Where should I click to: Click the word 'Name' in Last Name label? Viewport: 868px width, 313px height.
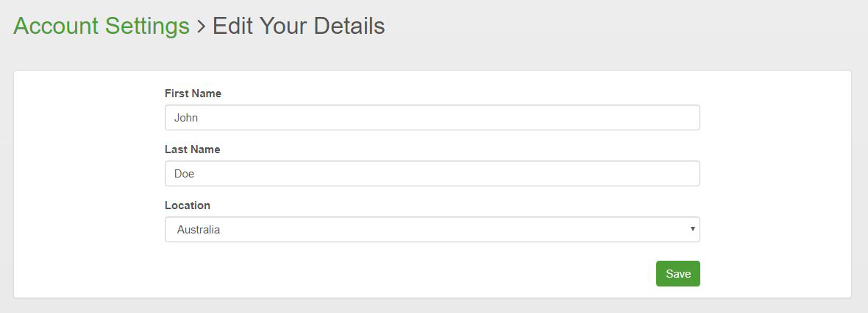coord(206,150)
